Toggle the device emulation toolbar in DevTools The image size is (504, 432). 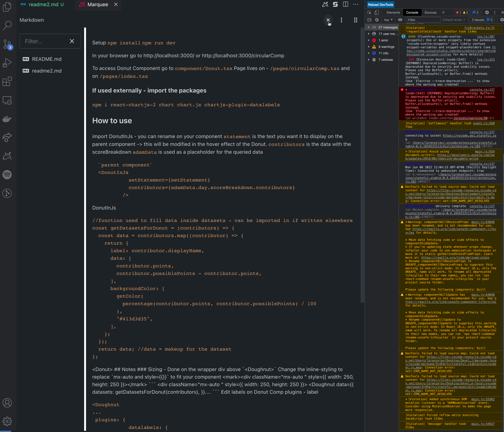tap(376, 12)
